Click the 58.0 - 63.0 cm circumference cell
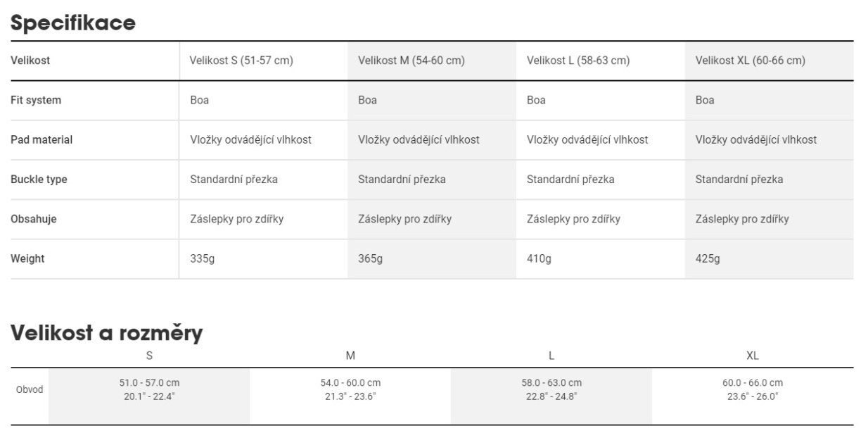The width and height of the screenshot is (868, 438). [x=551, y=389]
